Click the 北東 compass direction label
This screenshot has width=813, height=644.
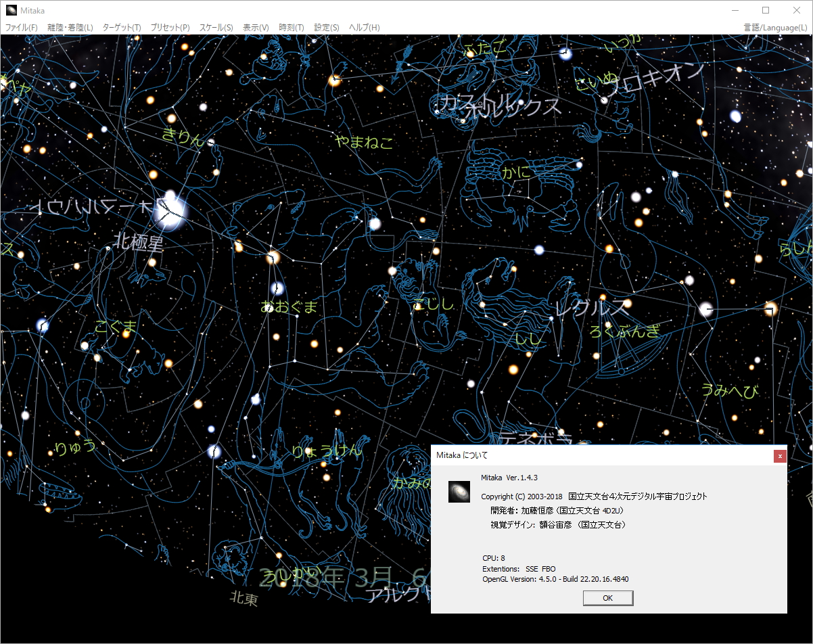coord(246,600)
